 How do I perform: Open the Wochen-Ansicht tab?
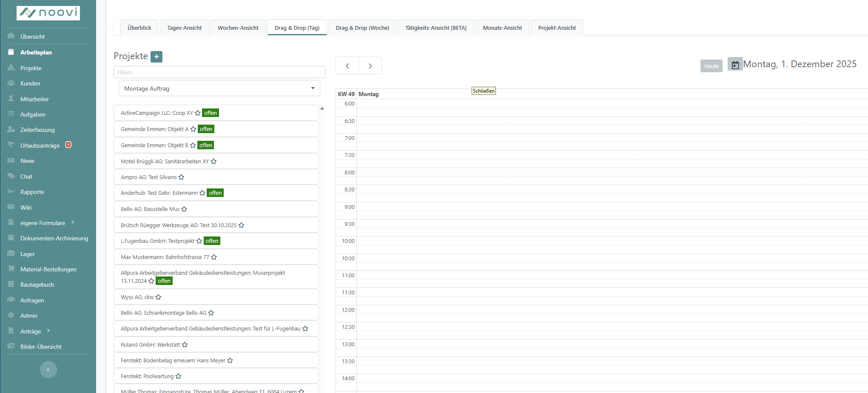238,28
